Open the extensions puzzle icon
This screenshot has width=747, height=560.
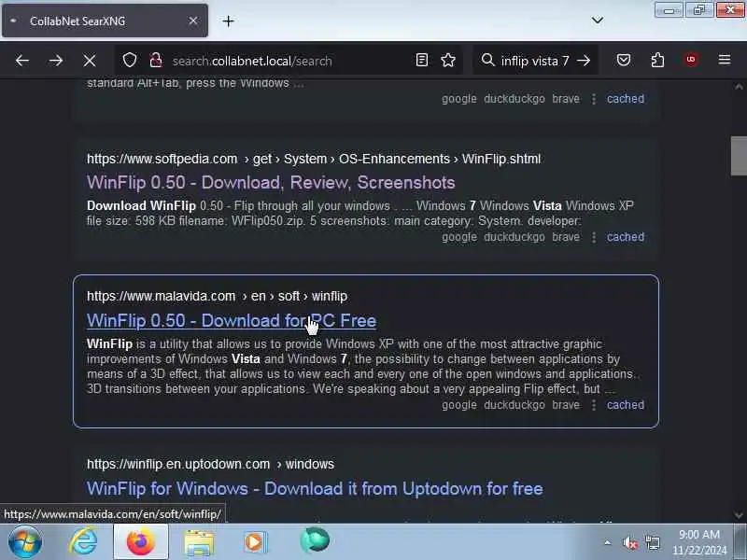coord(657,60)
